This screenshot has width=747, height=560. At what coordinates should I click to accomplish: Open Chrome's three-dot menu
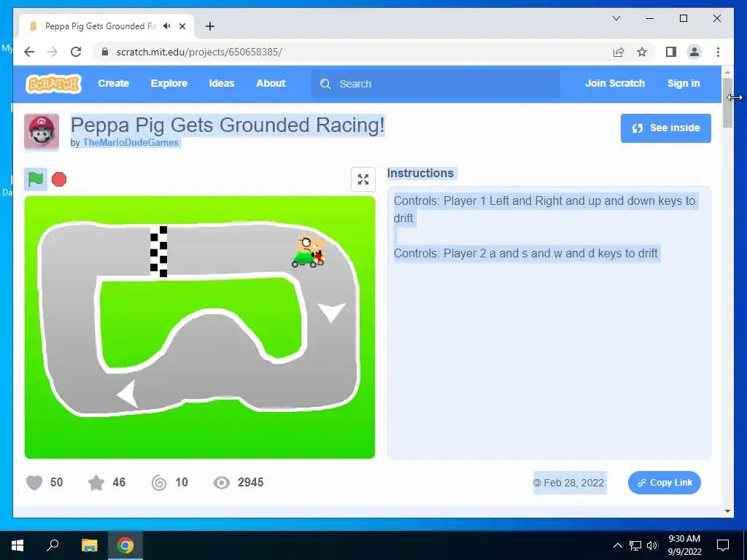click(718, 52)
